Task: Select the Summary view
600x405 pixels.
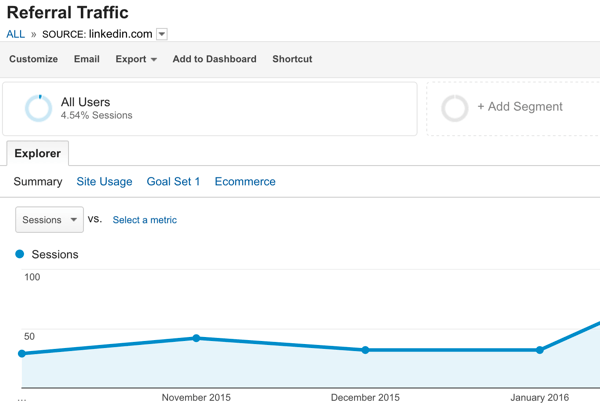Action: pos(38,182)
